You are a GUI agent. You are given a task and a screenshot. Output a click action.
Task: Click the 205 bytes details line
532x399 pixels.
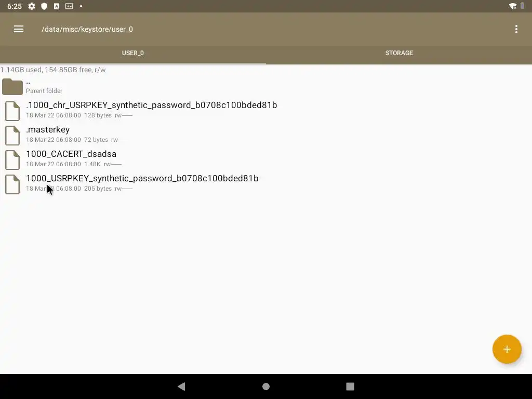tap(79, 189)
